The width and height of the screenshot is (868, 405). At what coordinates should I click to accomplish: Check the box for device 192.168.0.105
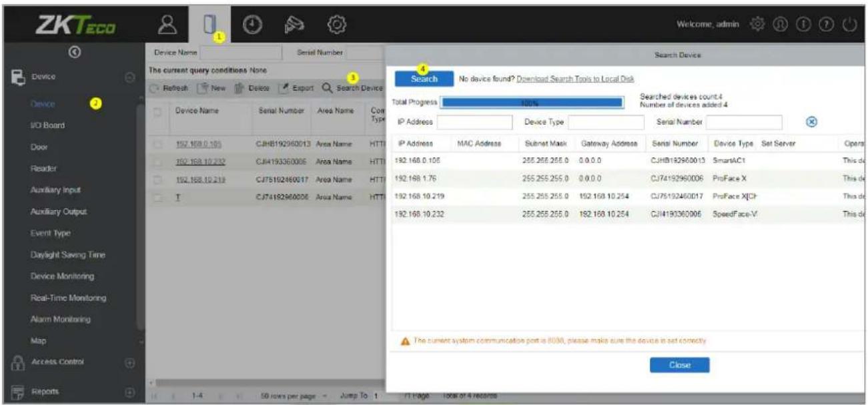(x=159, y=143)
